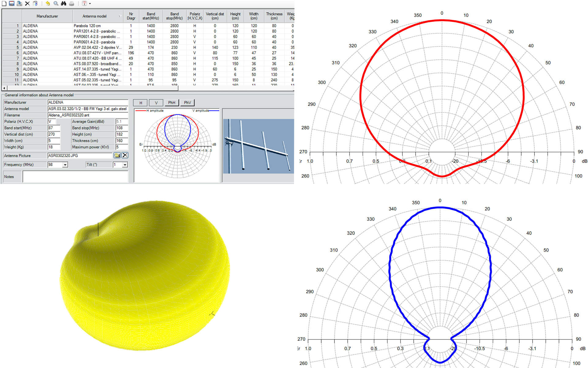Switch to the H diagram tab
Image resolution: width=588 pixels, height=368 pixels.
141,103
